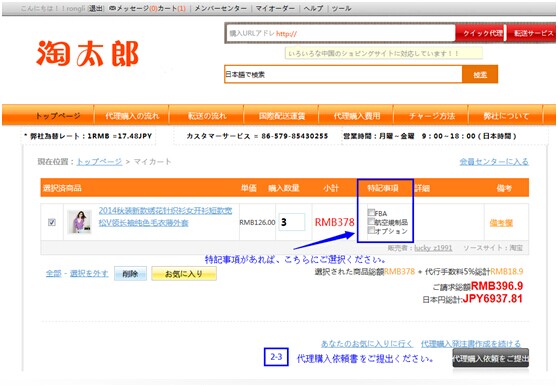
Task: Click the yen total JPY6937.81
Action: point(493,298)
